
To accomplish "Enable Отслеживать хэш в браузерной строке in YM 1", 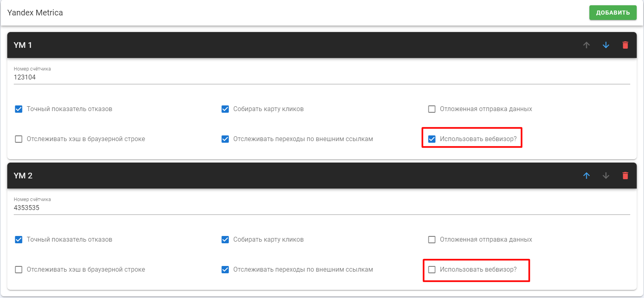I will click(x=19, y=139).
